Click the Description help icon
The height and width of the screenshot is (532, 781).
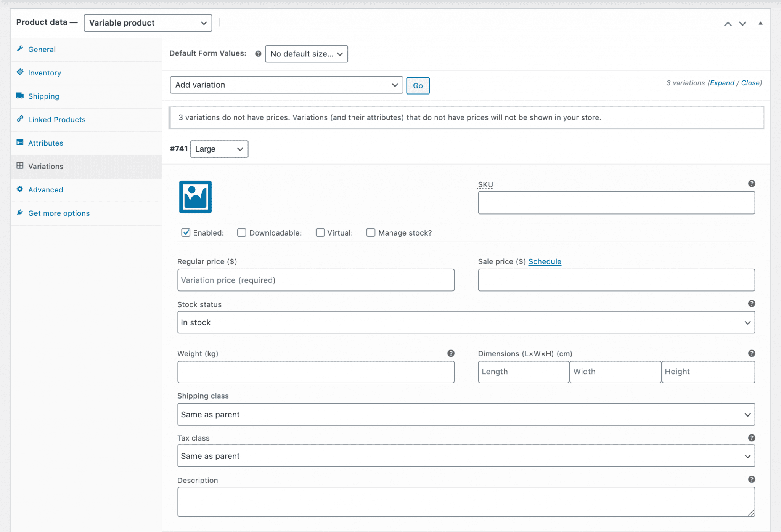751,479
